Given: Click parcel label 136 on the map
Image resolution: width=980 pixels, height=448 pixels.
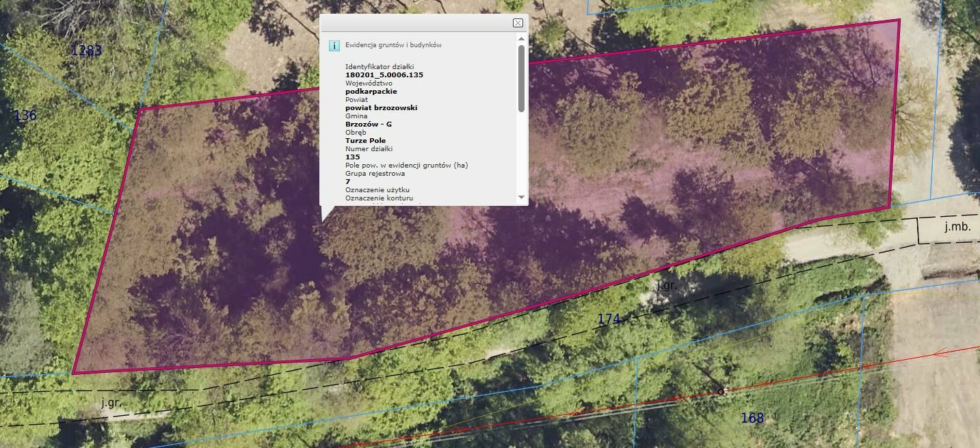Looking at the screenshot, I should coord(25,116).
